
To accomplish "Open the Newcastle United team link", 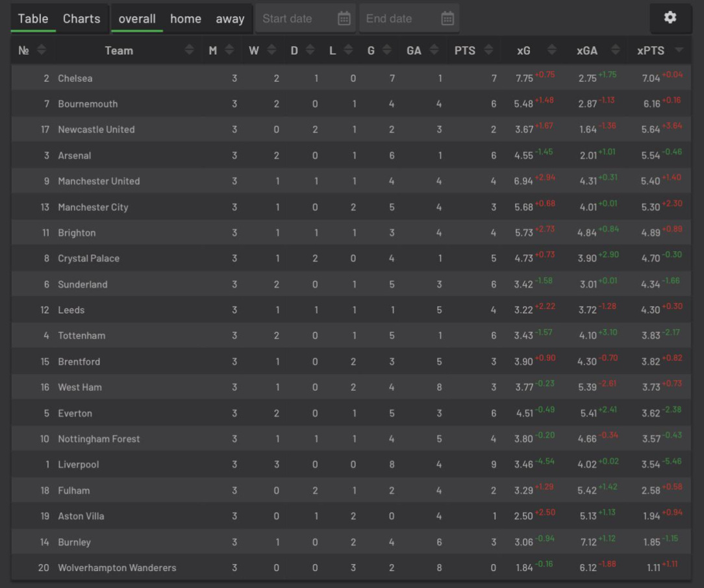I will 96,130.
